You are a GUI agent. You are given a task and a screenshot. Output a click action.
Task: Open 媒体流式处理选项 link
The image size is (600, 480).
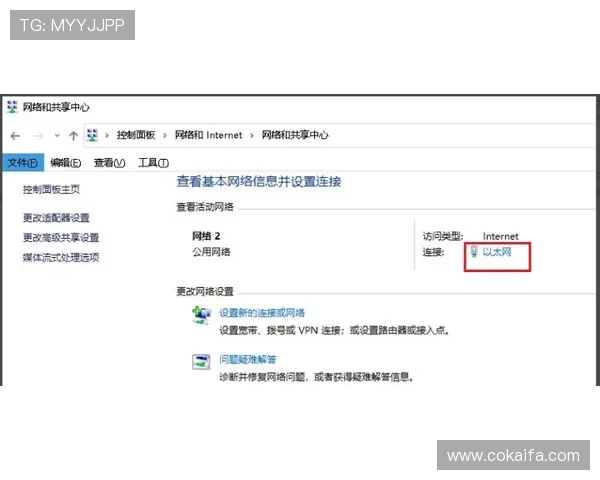pyautogui.click(x=61, y=257)
